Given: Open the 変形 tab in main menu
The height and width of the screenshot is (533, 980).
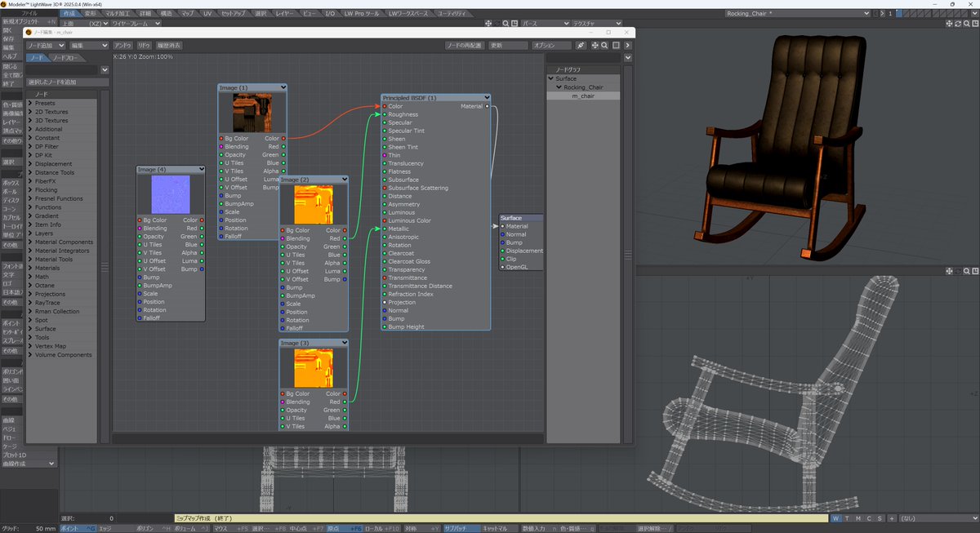Looking at the screenshot, I should (x=90, y=14).
